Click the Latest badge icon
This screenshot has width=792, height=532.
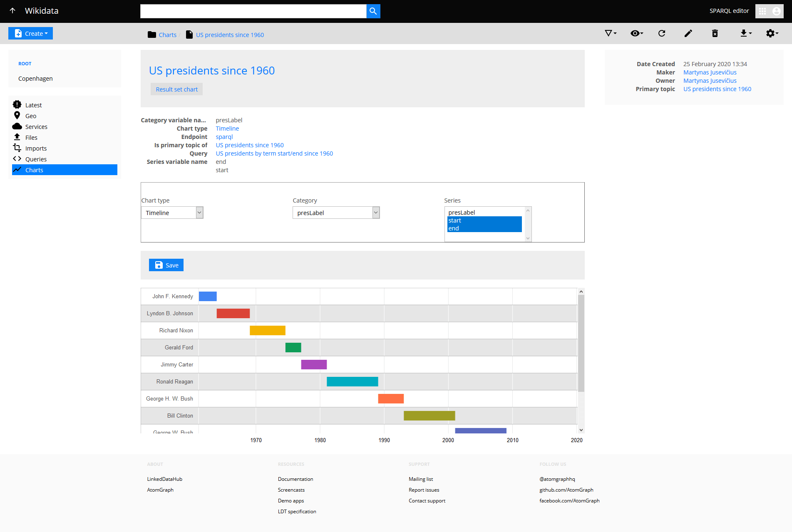pos(17,104)
